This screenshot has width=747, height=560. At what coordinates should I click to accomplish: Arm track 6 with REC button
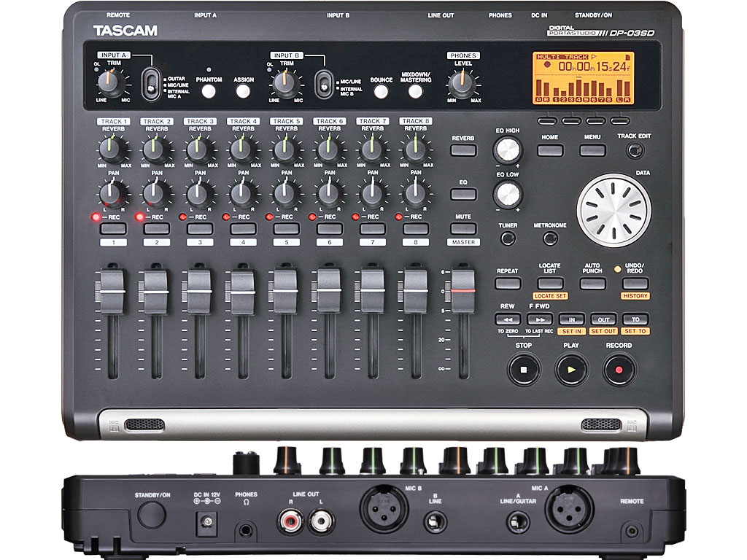(330, 228)
